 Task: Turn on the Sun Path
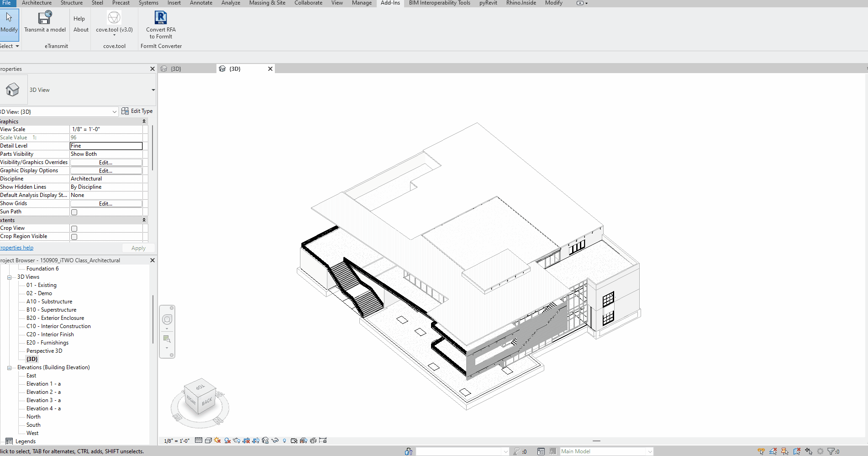[x=217, y=440]
